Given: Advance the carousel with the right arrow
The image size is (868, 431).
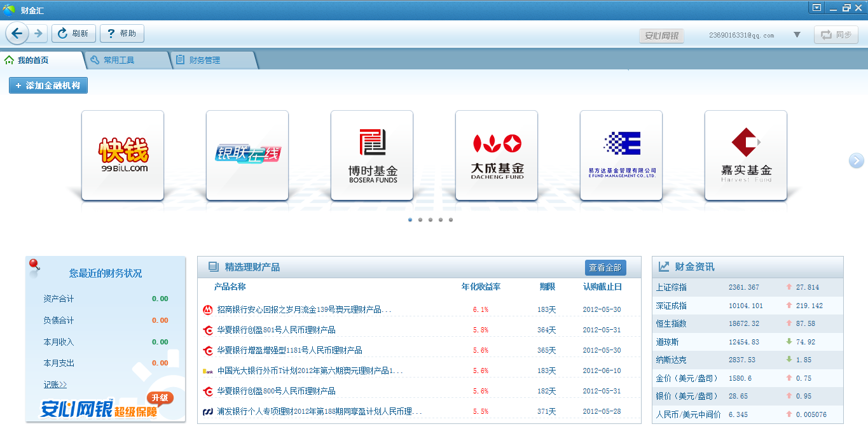Looking at the screenshot, I should click(855, 161).
